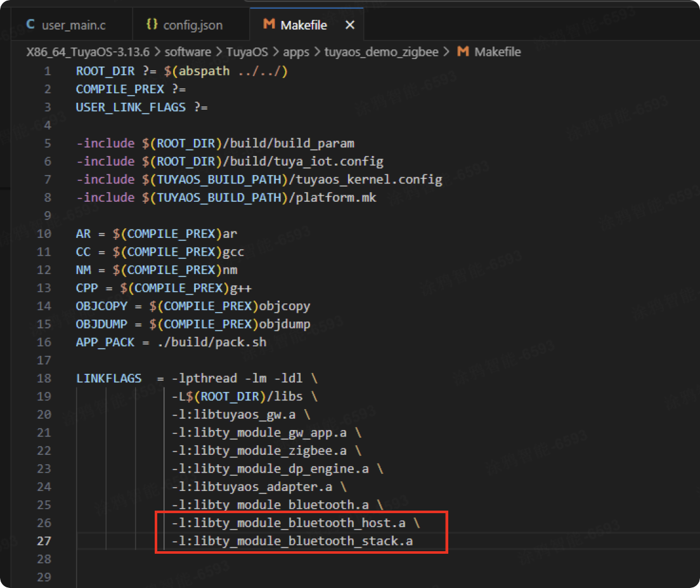
Task: Click the CC = $(COMPILE_PREX)gcc line
Action: tap(160, 252)
